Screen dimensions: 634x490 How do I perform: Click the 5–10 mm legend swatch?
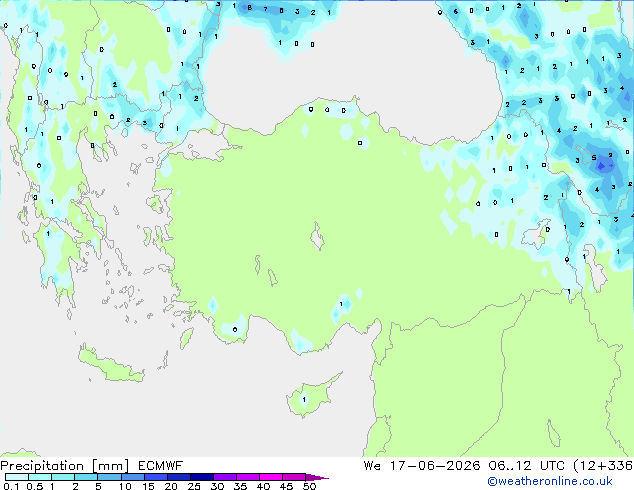109,477
